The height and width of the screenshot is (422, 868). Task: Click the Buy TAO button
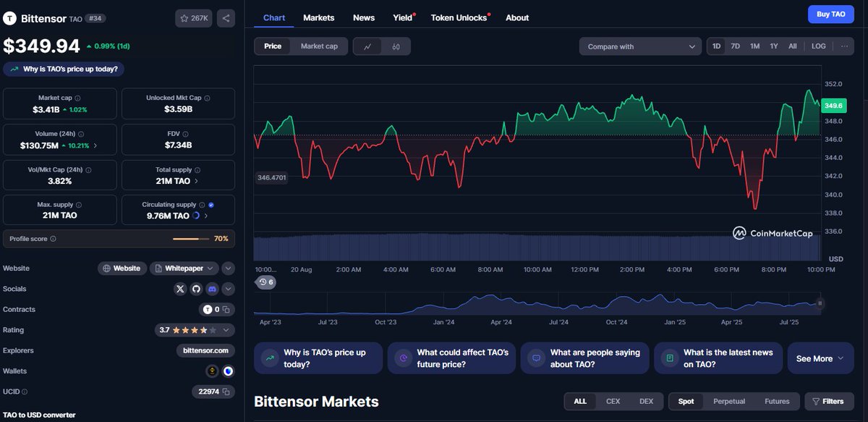[830, 14]
